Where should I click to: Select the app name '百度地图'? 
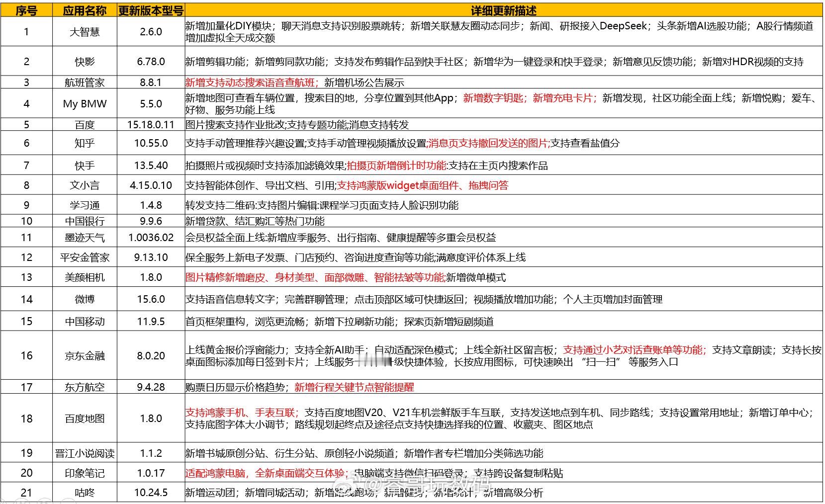coord(85,419)
